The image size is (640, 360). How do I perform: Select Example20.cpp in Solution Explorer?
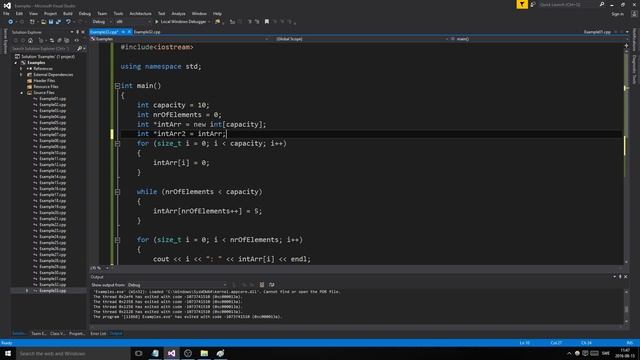point(52,213)
